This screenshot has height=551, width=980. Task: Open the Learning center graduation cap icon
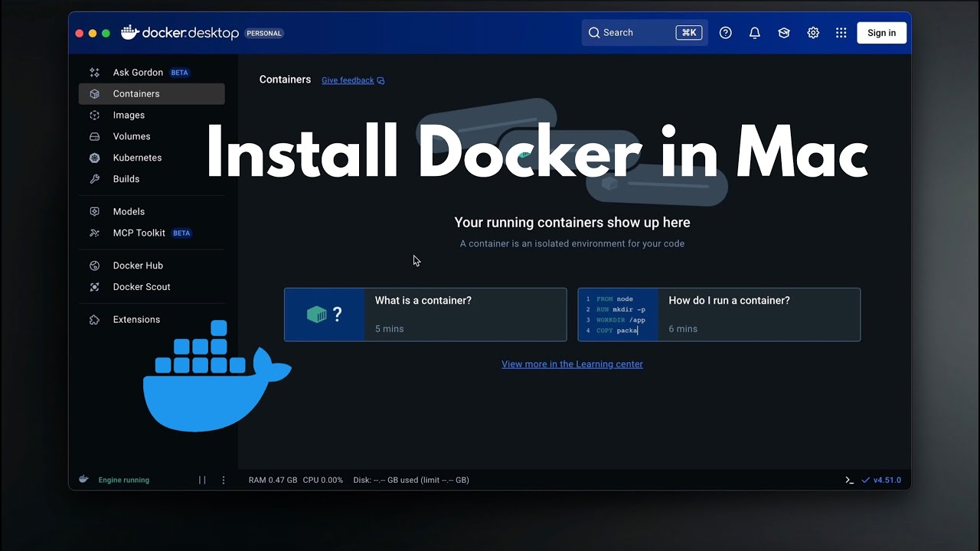point(784,33)
